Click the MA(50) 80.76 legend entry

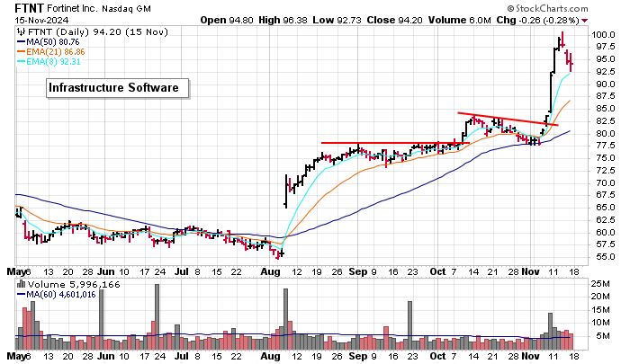[x=49, y=41]
